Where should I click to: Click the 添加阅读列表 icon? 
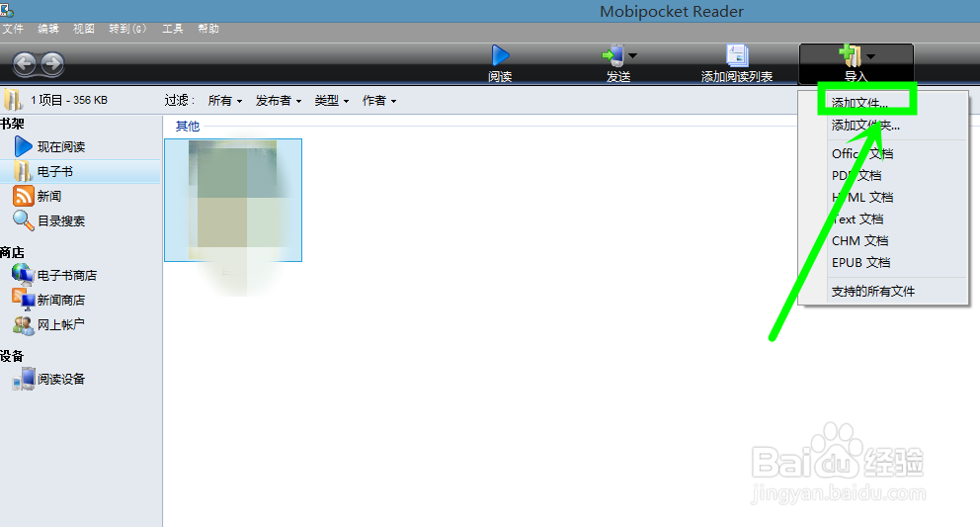pyautogui.click(x=737, y=55)
